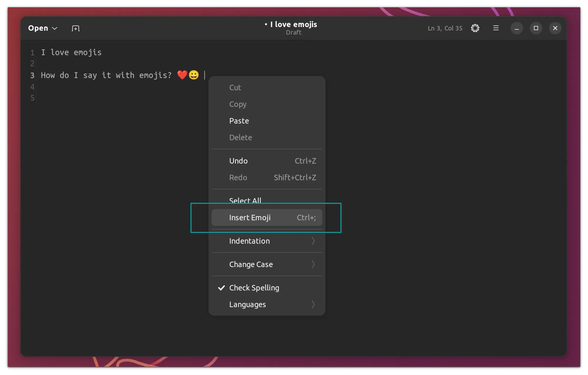Click the document title I love emojis
The width and height of the screenshot is (588, 375).
[294, 24]
